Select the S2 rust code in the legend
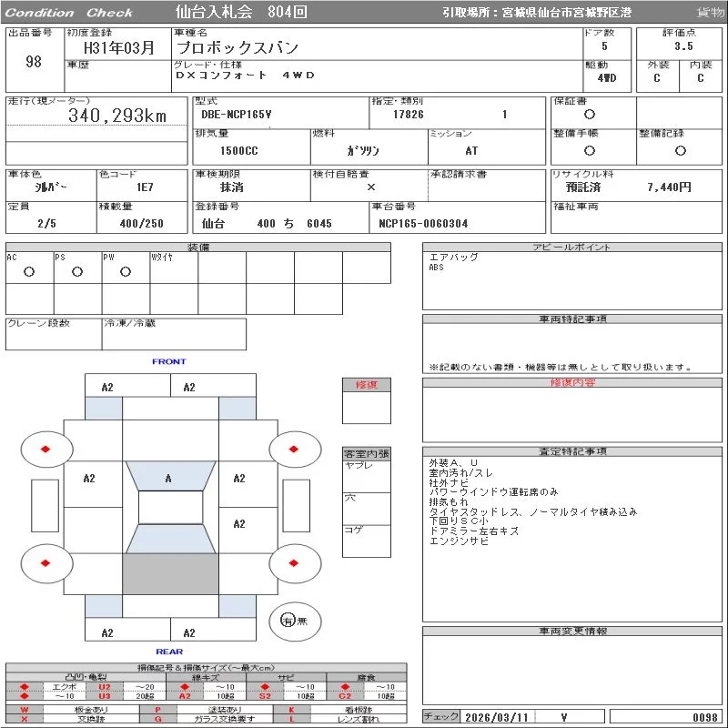The width and height of the screenshot is (728, 728). [266, 696]
